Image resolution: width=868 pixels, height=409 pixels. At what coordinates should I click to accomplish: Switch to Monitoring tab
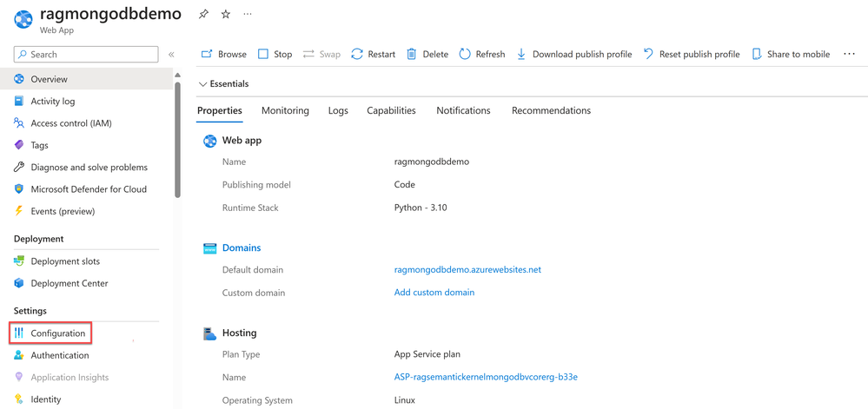pos(285,110)
